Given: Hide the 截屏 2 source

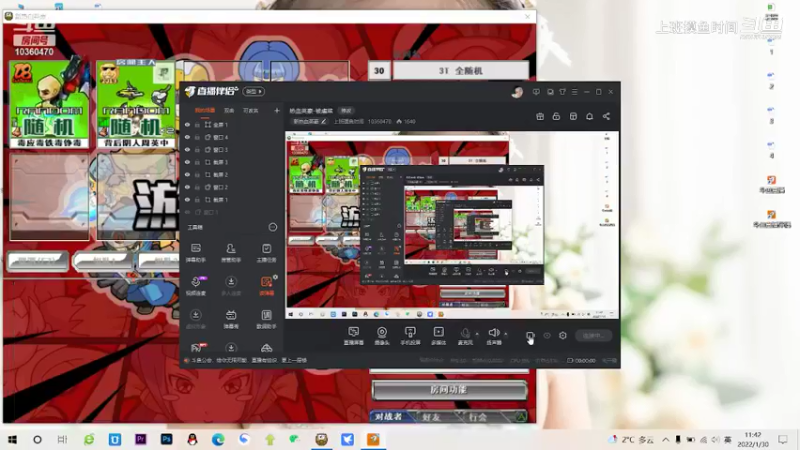Looking at the screenshot, I should click(x=187, y=174).
